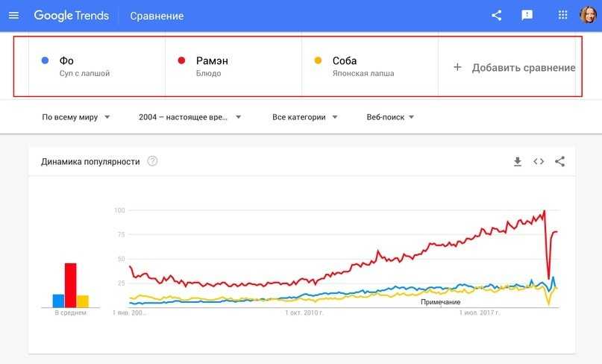
Task: Open help for Динамика популярности
Action: [x=152, y=161]
